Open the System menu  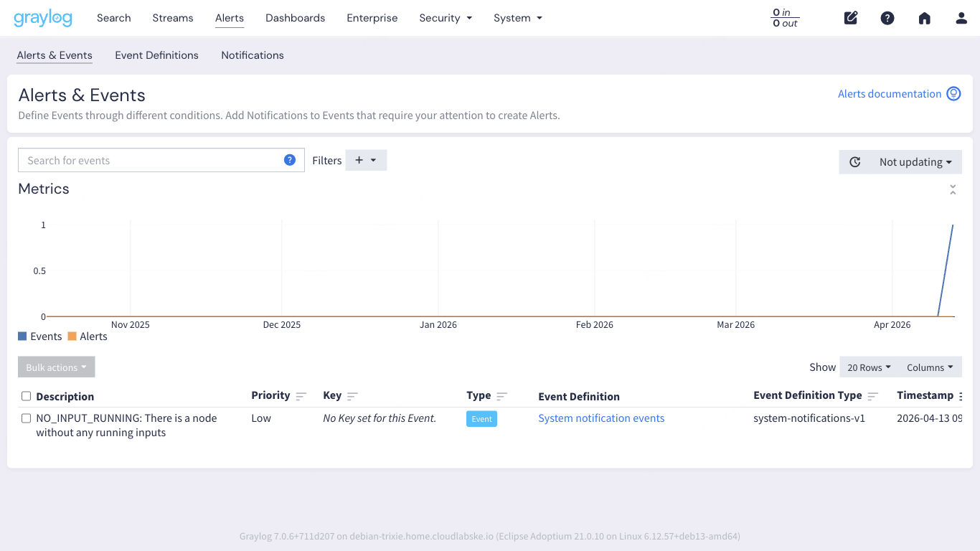point(517,18)
